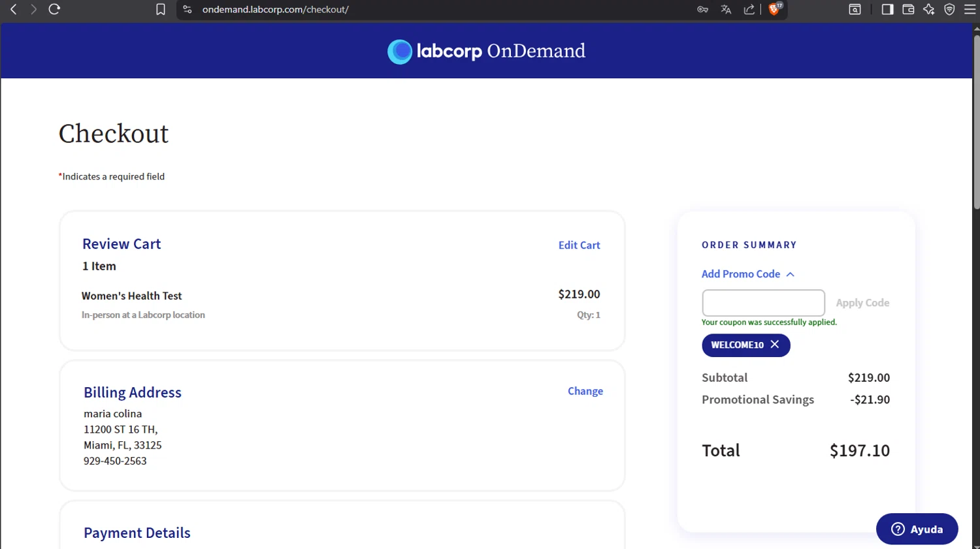Focus the promo code input field
The image size is (980, 549).
click(763, 303)
